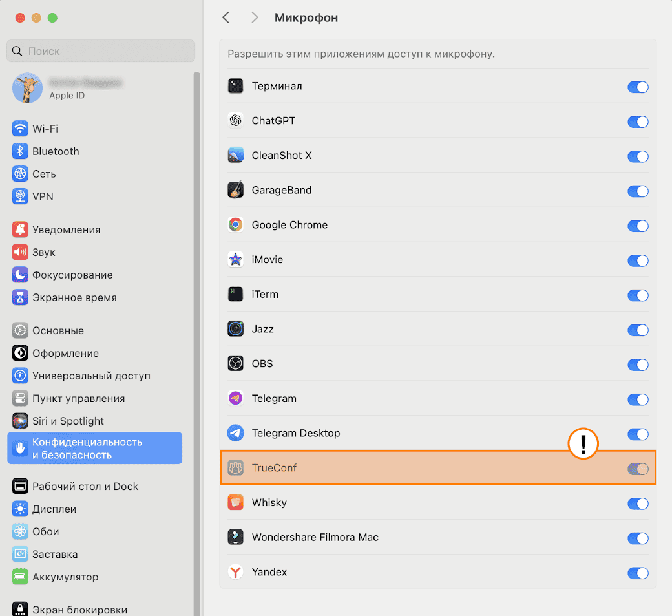Open Экран блокировки settings
Screen dimensions: 672x616
(x=95, y=609)
